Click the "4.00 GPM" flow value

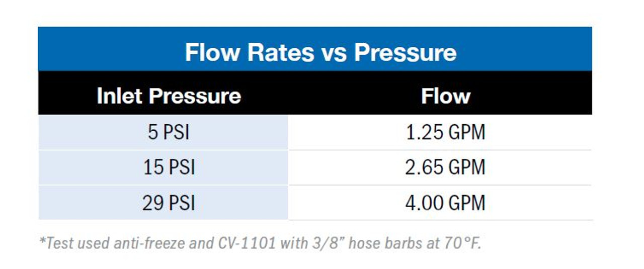point(445,203)
